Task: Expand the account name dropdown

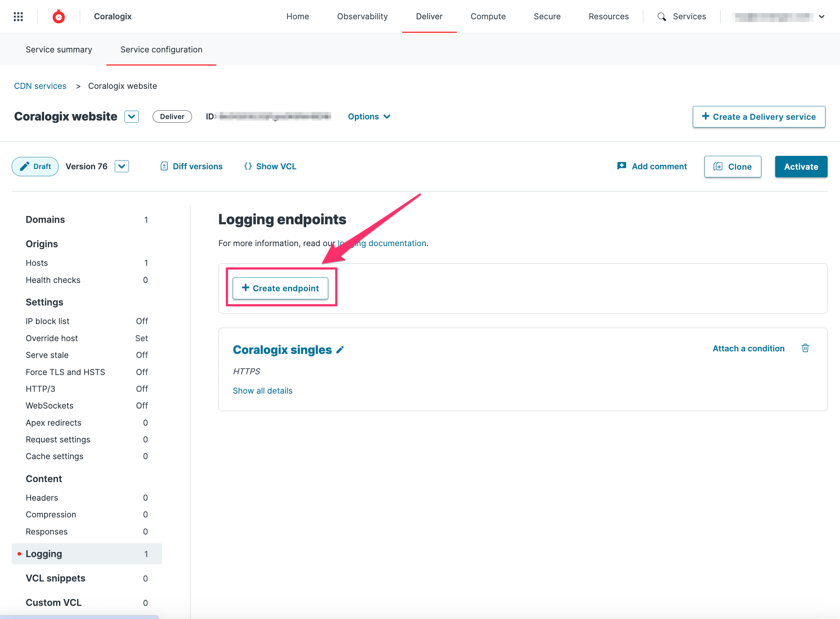Action: tap(822, 16)
